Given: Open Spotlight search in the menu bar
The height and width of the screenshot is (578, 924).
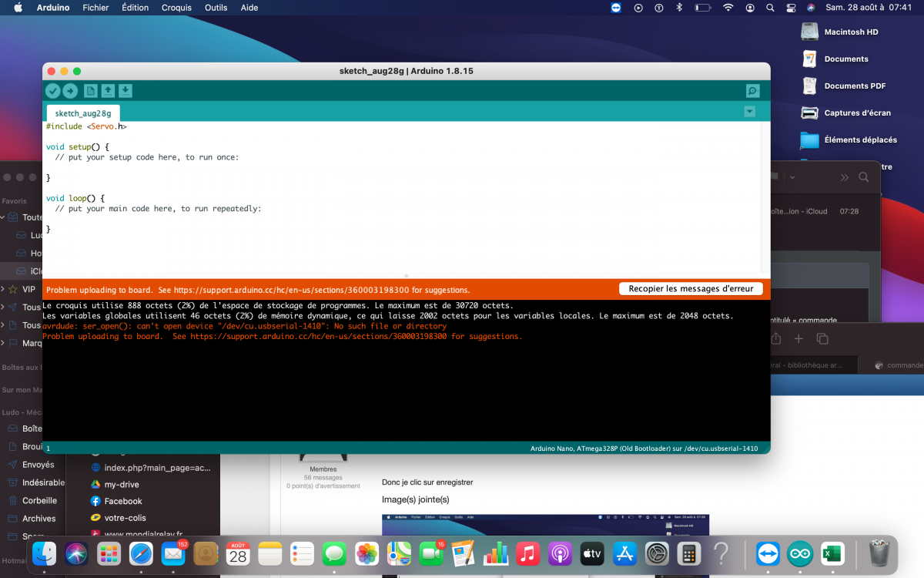Looking at the screenshot, I should point(770,8).
